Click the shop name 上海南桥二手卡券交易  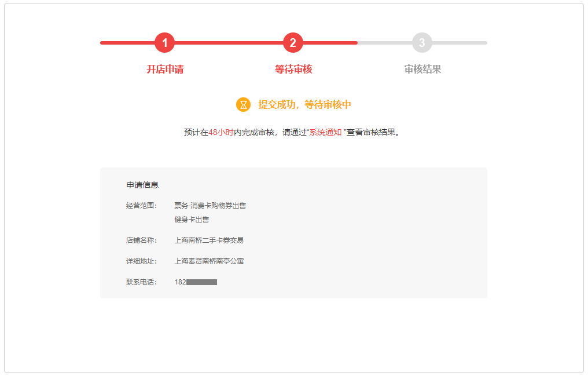point(209,240)
